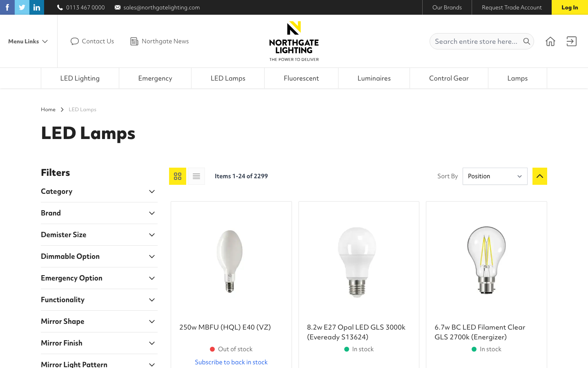Expand the Mirror Shape filter
588x368 pixels.
click(99, 321)
